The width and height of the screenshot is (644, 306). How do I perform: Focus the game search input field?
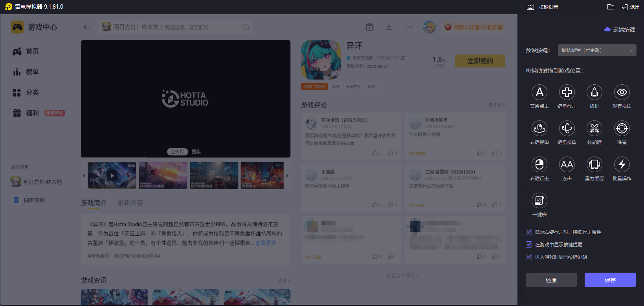(176, 27)
